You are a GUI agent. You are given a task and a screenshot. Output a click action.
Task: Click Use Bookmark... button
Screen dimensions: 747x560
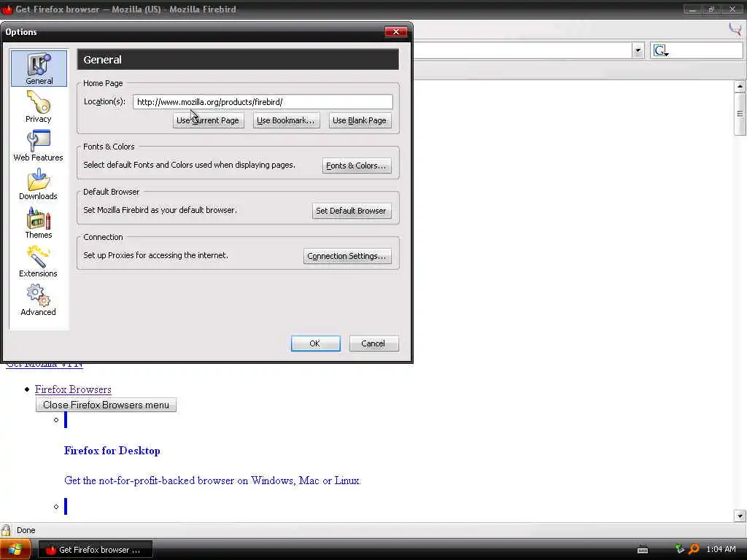tap(286, 120)
